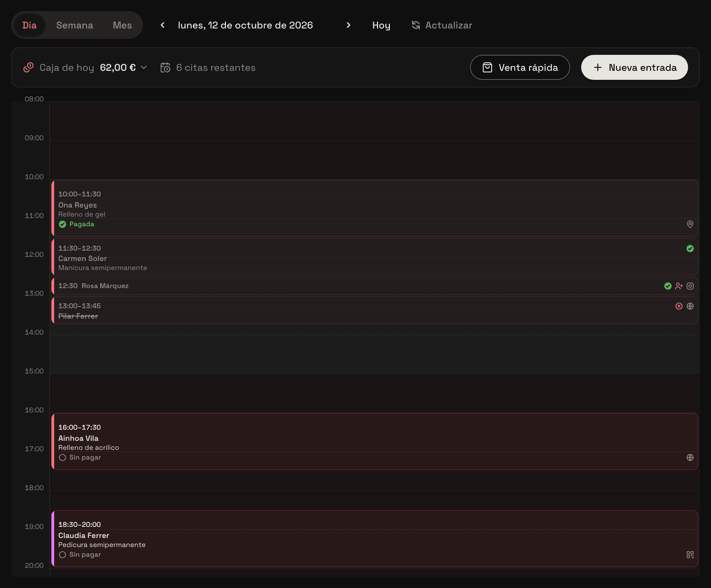Click the date lunes, 12 de octubre de 2026
The image size is (711, 588).
click(245, 25)
